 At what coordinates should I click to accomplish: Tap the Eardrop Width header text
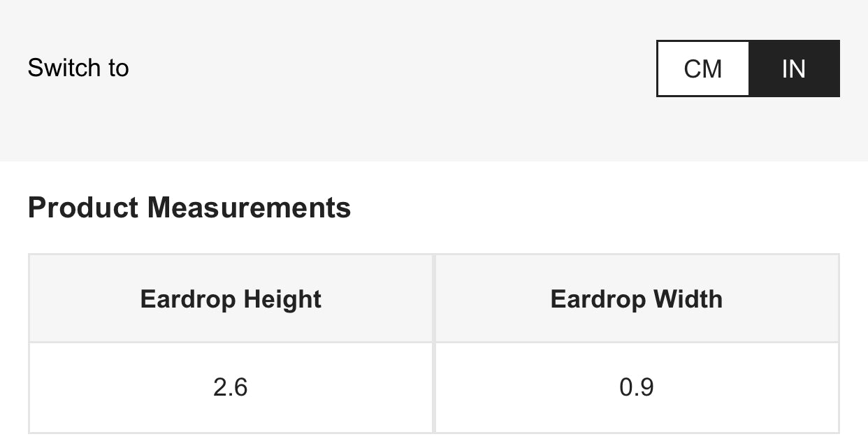(x=637, y=299)
